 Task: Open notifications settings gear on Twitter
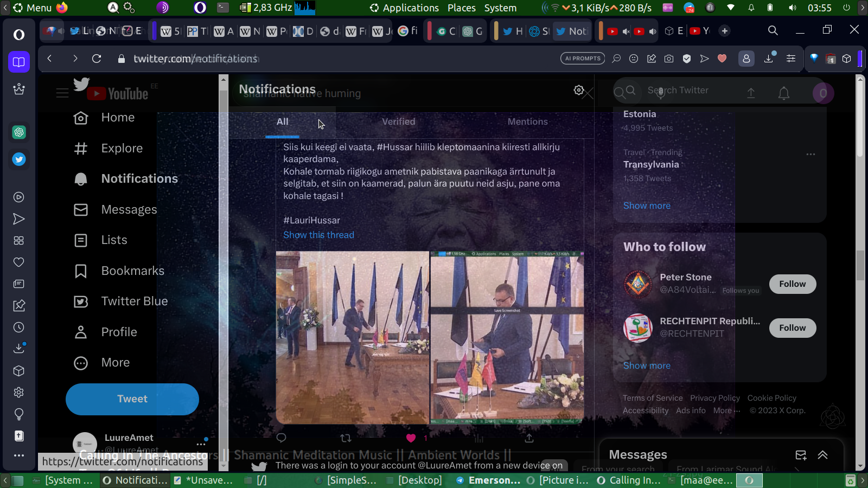click(579, 90)
